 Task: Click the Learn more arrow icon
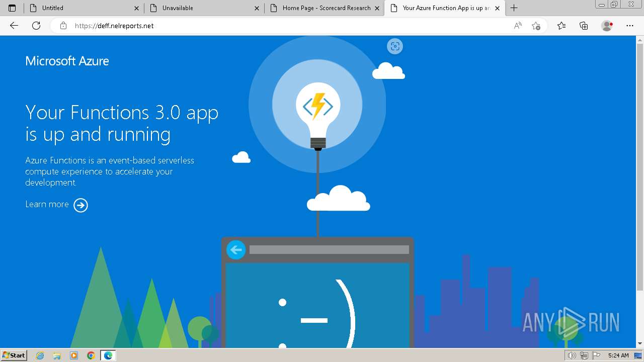(x=80, y=205)
